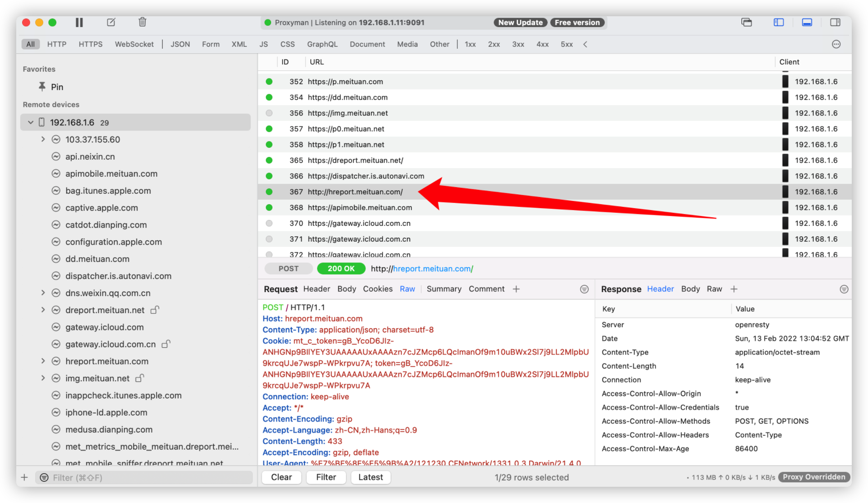Click the New Update badge

point(520,23)
